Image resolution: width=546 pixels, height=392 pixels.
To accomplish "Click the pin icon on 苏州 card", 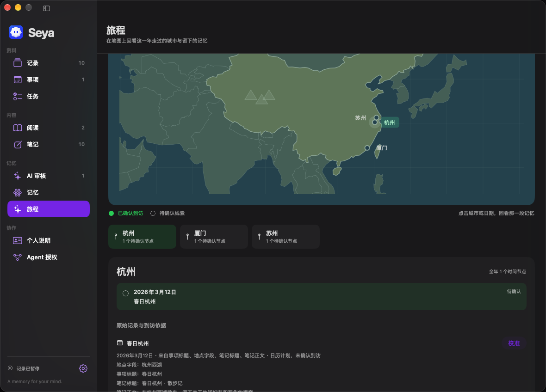I will (x=260, y=237).
